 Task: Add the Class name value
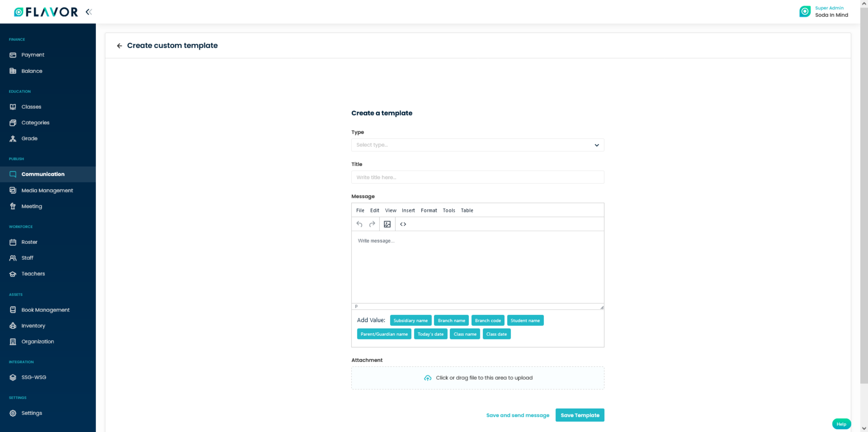465,334
